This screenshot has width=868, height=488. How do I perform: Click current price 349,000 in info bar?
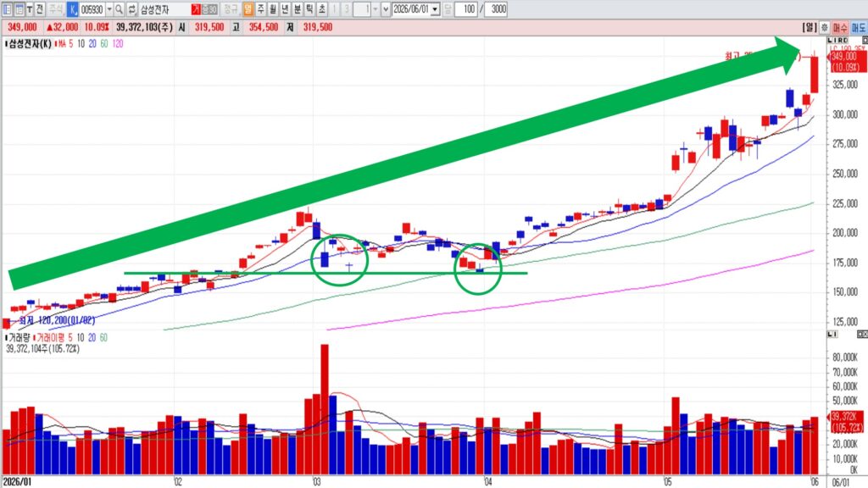point(22,27)
